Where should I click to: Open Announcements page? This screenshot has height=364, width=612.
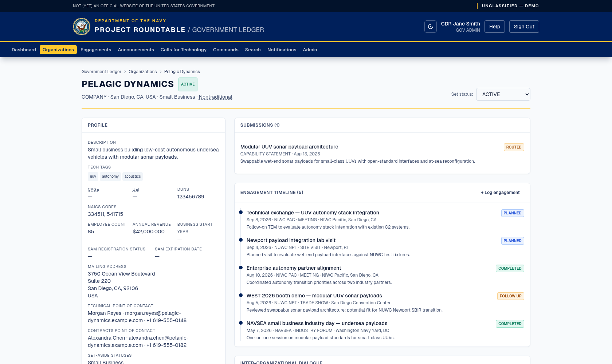pos(136,50)
